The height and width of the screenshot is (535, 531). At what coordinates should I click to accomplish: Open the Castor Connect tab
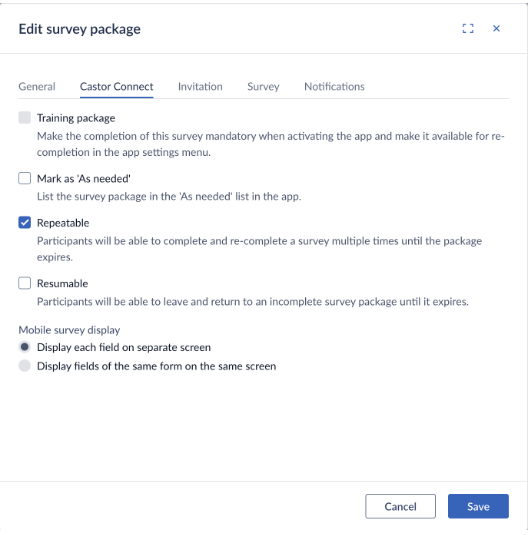click(x=117, y=87)
